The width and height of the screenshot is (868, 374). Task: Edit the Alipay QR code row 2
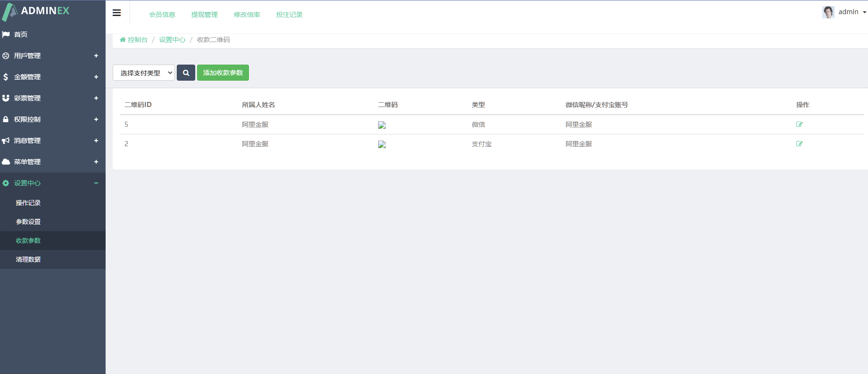[x=799, y=144]
